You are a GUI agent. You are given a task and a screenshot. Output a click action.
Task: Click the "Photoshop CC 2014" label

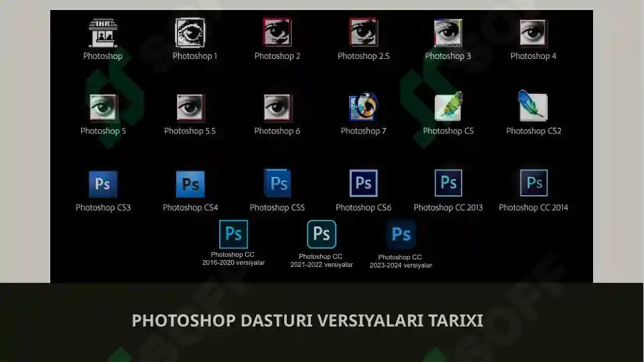point(533,208)
